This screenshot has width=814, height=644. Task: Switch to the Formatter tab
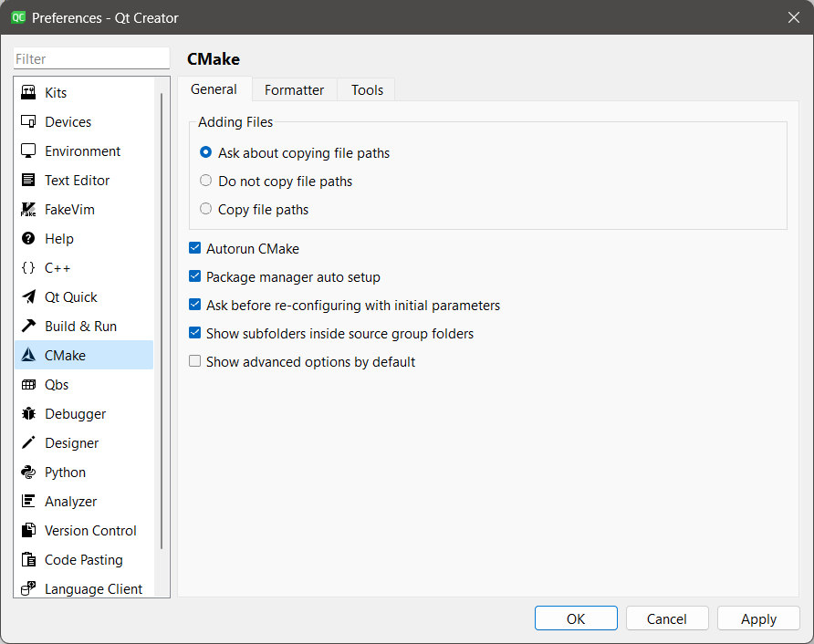click(x=294, y=89)
